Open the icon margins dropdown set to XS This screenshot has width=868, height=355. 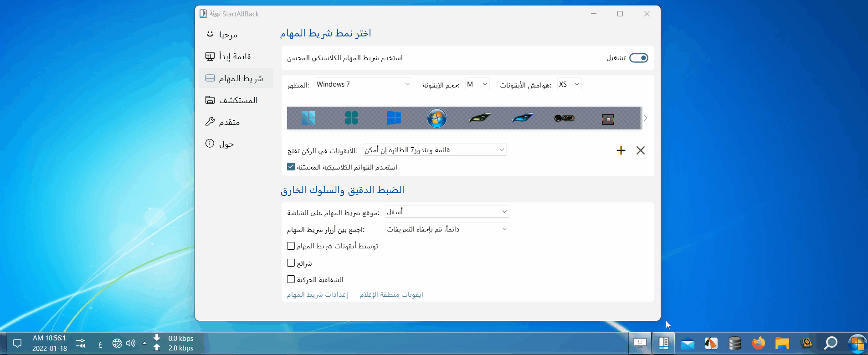569,84
